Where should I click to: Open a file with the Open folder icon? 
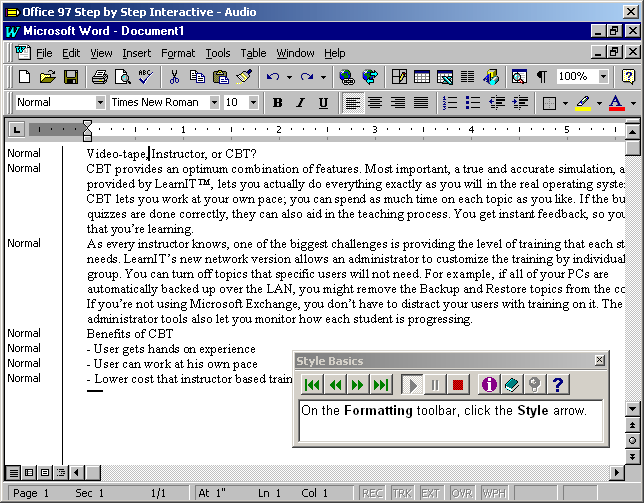[x=48, y=77]
